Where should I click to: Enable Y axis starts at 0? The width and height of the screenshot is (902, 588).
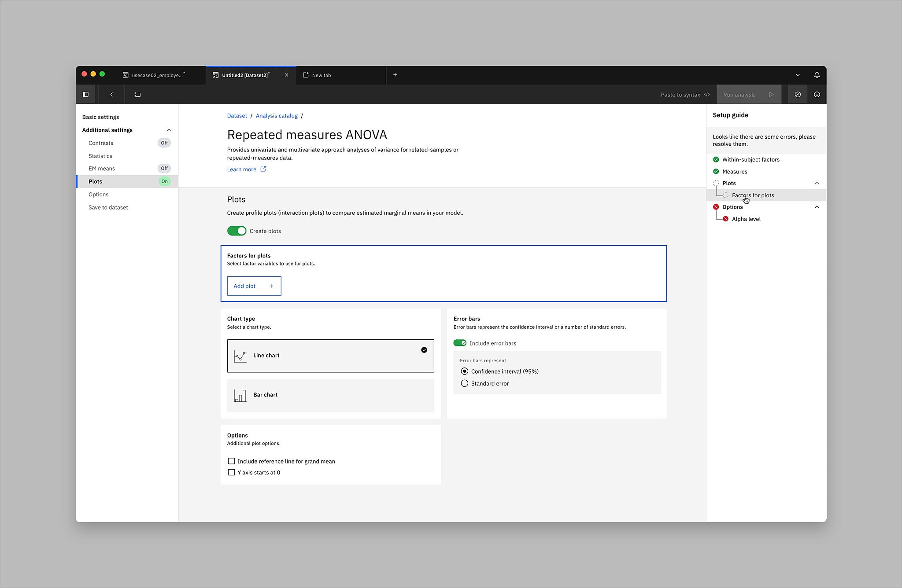click(231, 472)
